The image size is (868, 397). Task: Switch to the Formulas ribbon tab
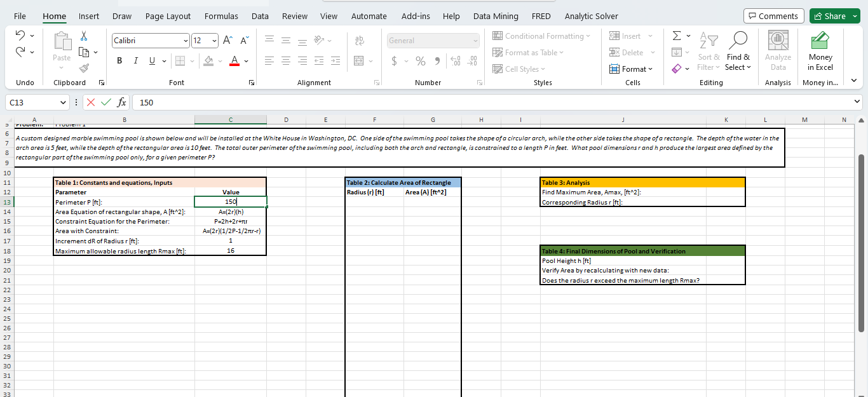pos(221,16)
